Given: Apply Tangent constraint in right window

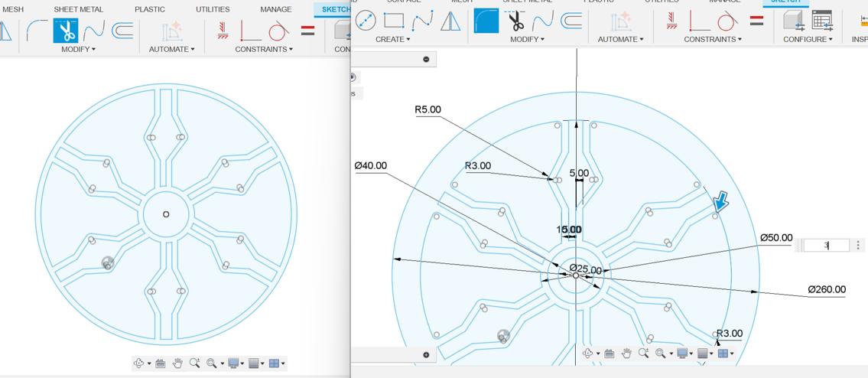Looking at the screenshot, I should (x=727, y=21).
